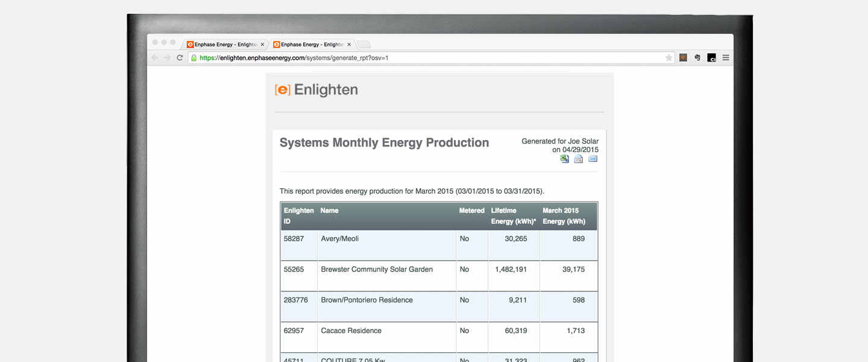
Task: Click the Enlighten logo
Action: (316, 89)
